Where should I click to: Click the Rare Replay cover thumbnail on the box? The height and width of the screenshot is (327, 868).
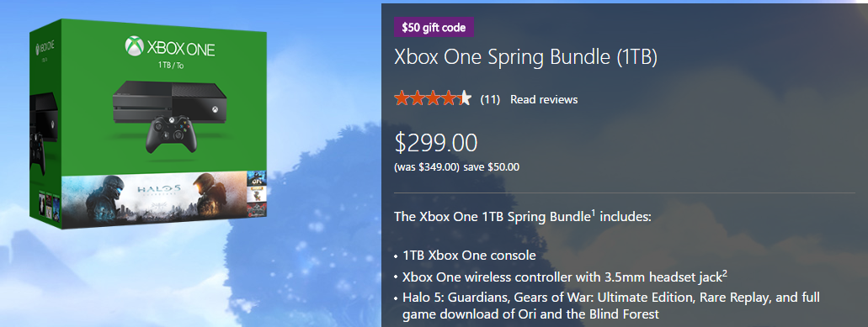(x=256, y=193)
